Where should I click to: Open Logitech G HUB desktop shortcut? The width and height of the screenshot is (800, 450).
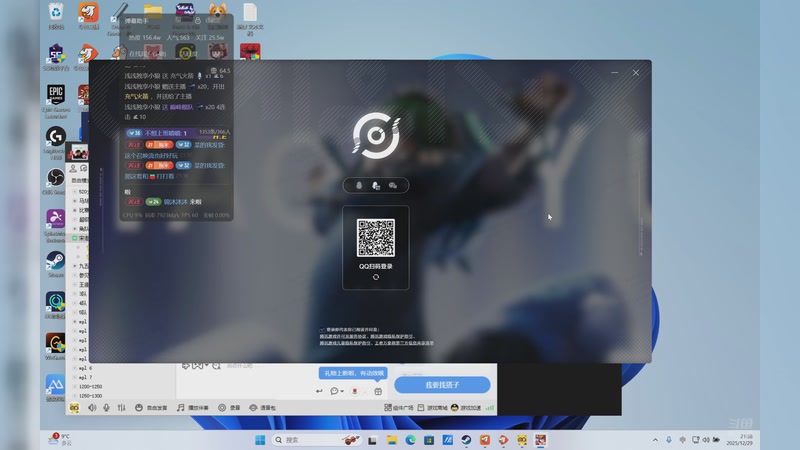tap(56, 143)
